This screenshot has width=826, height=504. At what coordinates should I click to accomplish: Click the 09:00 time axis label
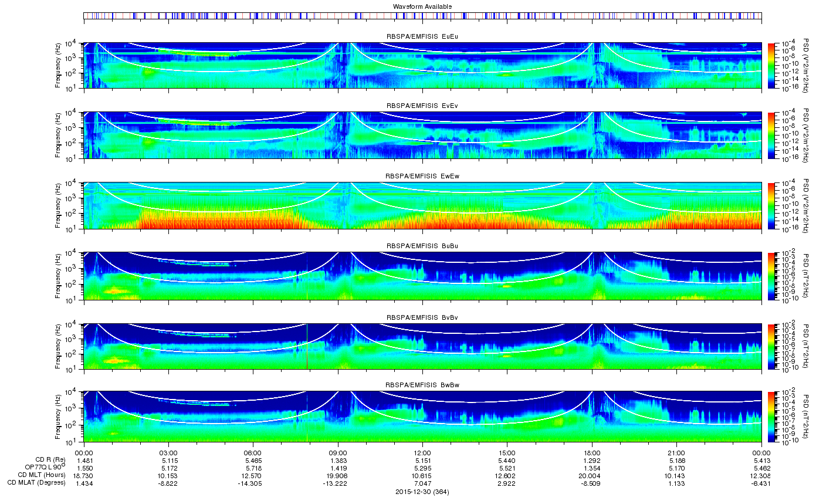click(x=338, y=454)
